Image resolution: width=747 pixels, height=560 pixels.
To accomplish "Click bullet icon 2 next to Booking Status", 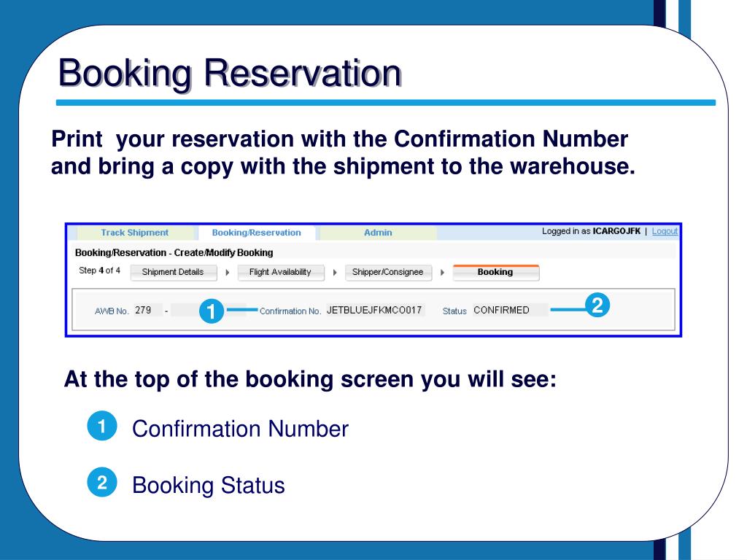I will click(102, 483).
